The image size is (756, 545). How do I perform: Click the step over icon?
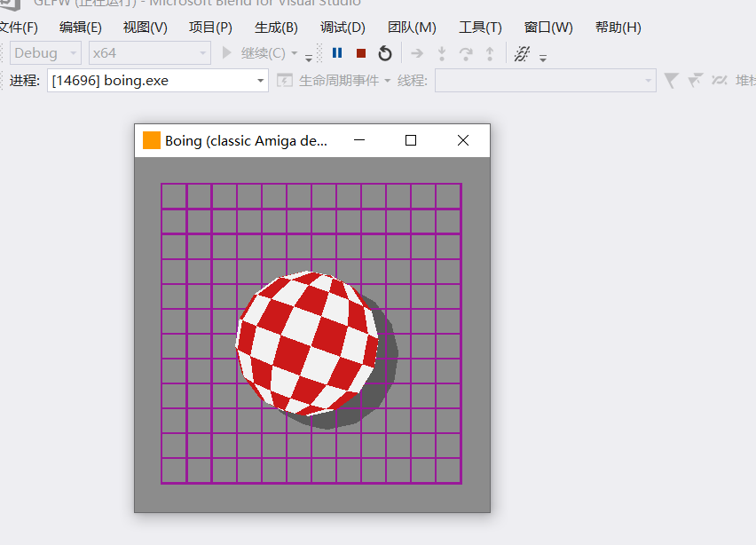(x=466, y=53)
